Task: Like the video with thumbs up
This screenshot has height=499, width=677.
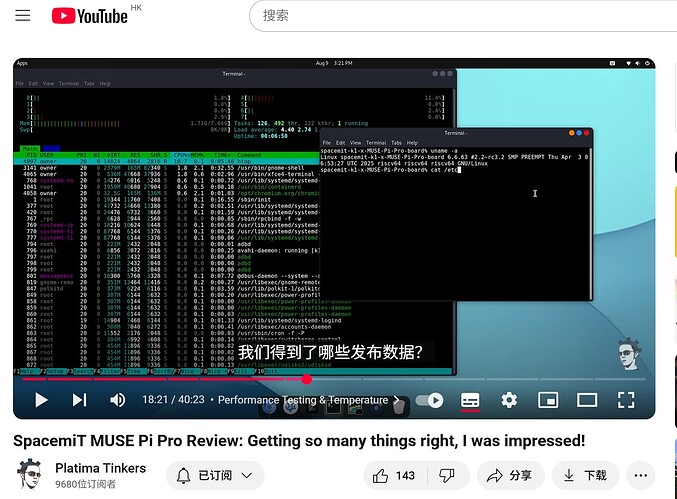Action: pos(392,475)
